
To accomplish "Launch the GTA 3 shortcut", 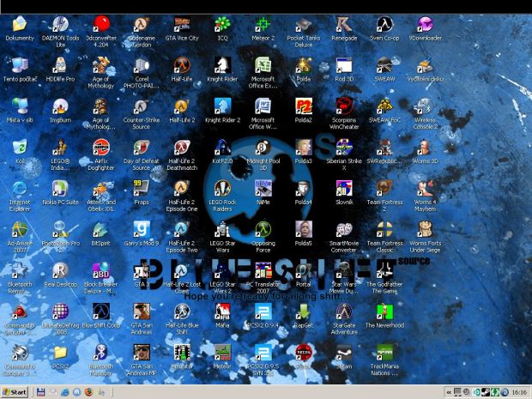I will point(142,271).
